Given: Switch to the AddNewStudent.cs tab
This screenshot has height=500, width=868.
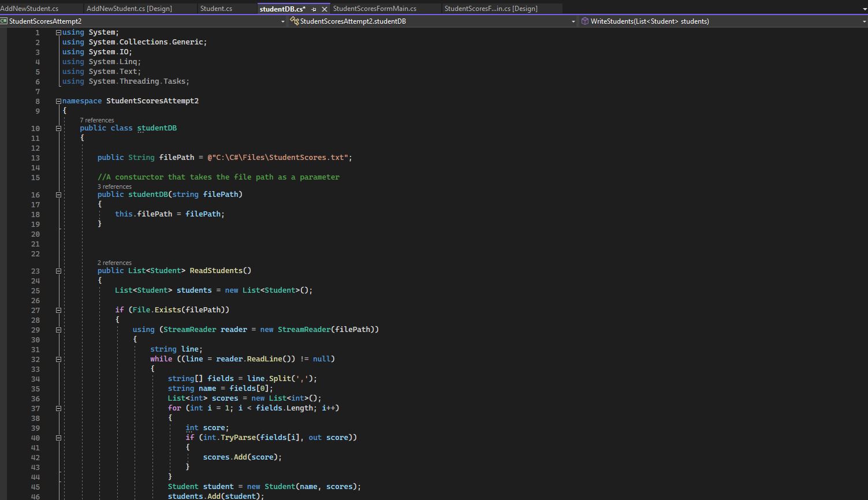Looking at the screenshot, I should pyautogui.click(x=29, y=9).
